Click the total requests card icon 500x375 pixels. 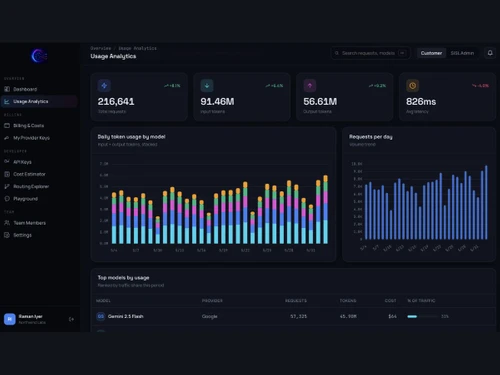(x=104, y=86)
